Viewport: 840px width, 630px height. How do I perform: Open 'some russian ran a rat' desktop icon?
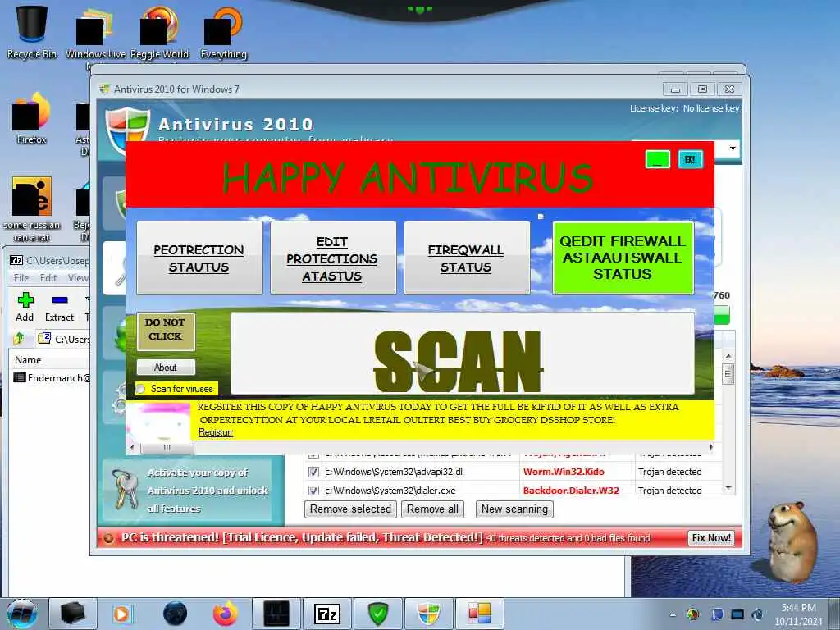coord(32,209)
